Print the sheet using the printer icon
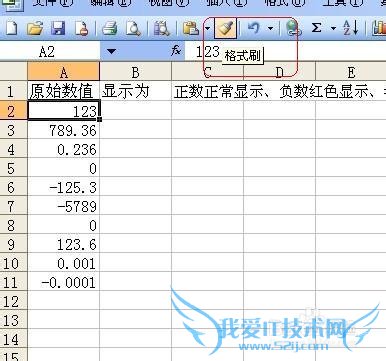The image size is (386, 361). click(110, 28)
